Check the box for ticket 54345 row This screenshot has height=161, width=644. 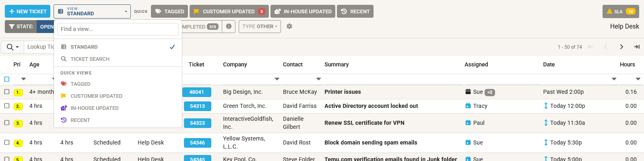[x=7, y=159]
